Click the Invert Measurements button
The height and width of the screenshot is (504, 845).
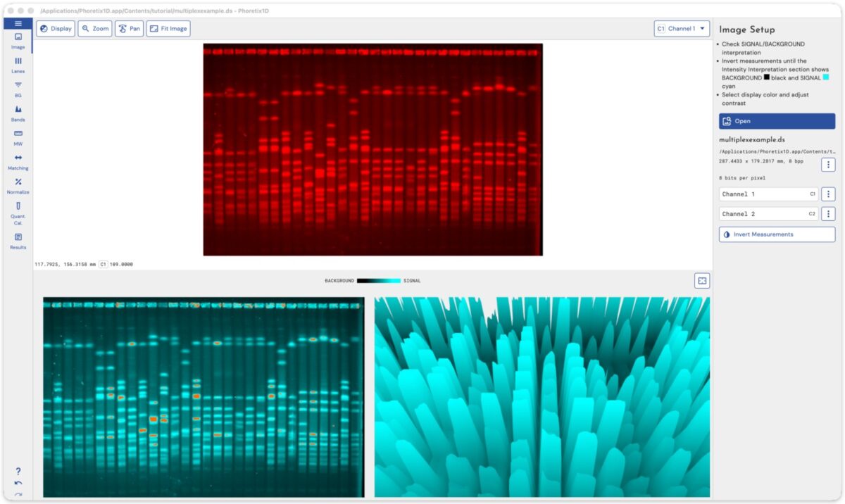[777, 234]
